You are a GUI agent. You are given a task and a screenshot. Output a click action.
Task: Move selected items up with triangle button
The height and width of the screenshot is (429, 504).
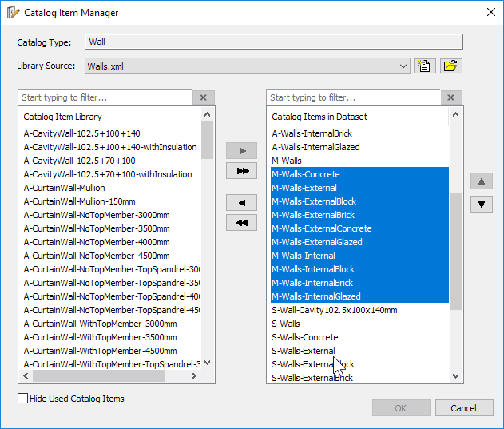(x=482, y=181)
